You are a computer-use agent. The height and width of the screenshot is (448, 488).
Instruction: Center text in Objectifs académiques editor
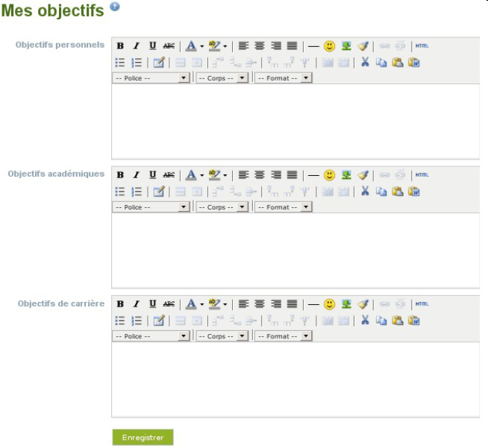click(260, 175)
